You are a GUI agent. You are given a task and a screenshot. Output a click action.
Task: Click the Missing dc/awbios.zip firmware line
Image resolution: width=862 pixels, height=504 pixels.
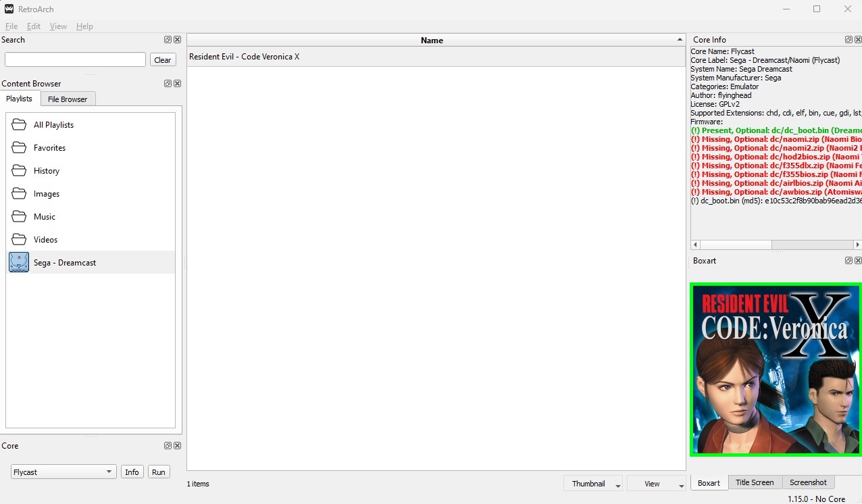click(776, 192)
